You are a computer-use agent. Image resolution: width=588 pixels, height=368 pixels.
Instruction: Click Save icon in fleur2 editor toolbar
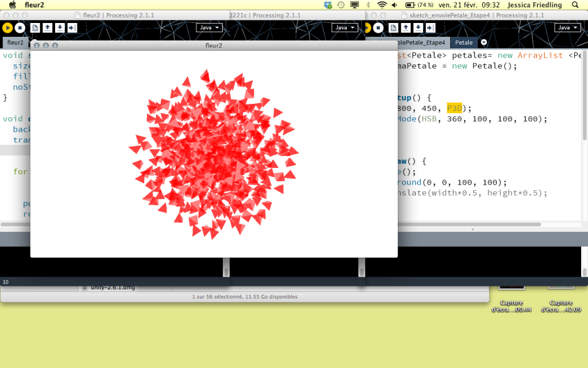click(x=59, y=28)
